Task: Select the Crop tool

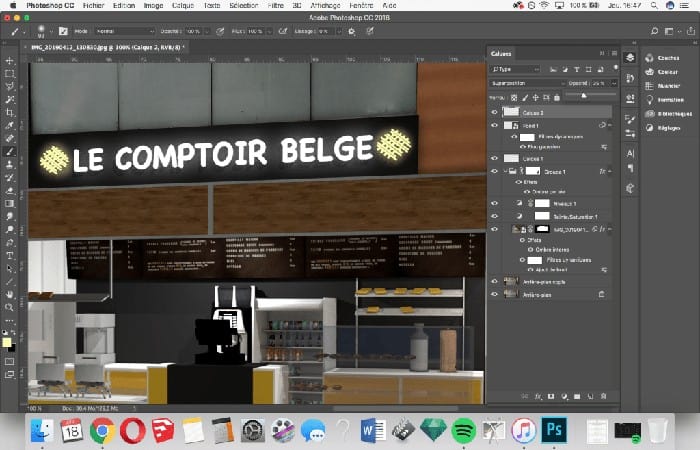Action: coord(9,112)
